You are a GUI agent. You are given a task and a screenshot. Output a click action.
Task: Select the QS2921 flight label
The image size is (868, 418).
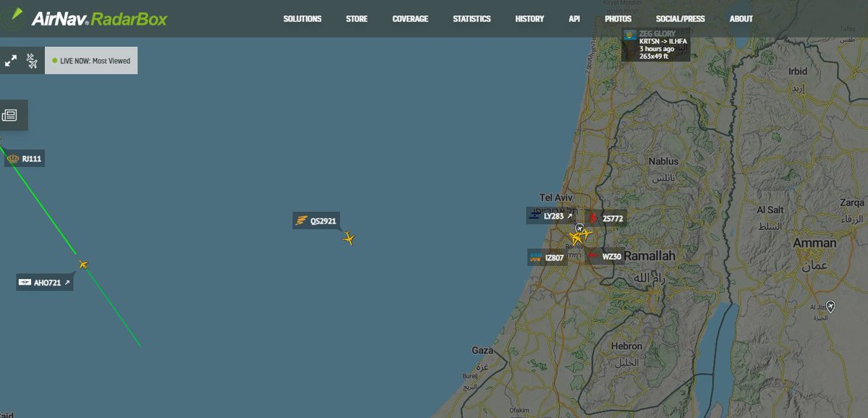click(x=316, y=221)
